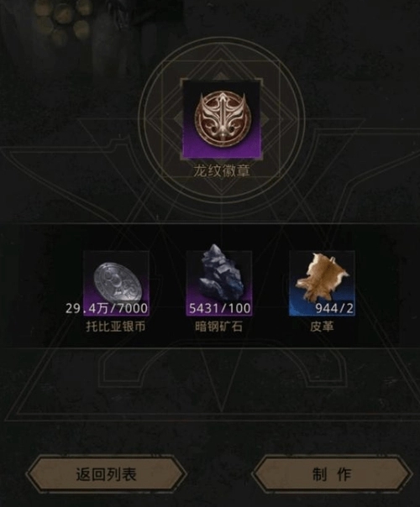The image size is (420, 507).
Task: Tap the 龙纹徽章 dragon emblem icon
Action: coord(222,120)
